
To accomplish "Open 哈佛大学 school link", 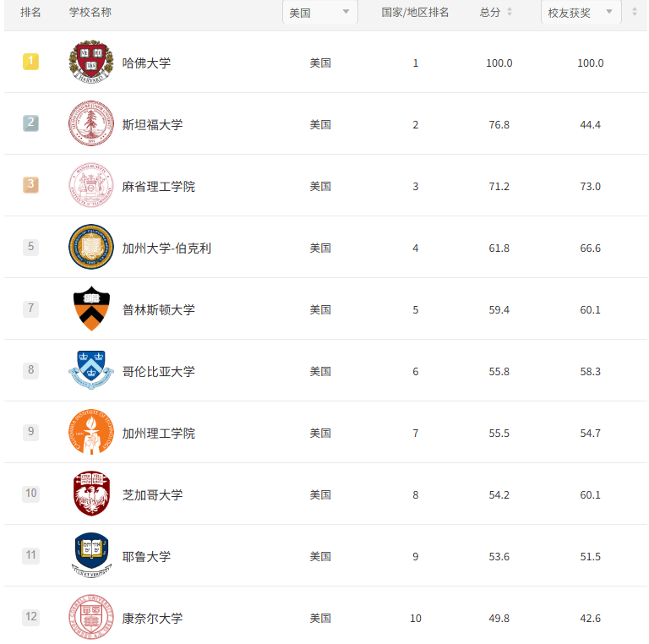I will 146,63.
